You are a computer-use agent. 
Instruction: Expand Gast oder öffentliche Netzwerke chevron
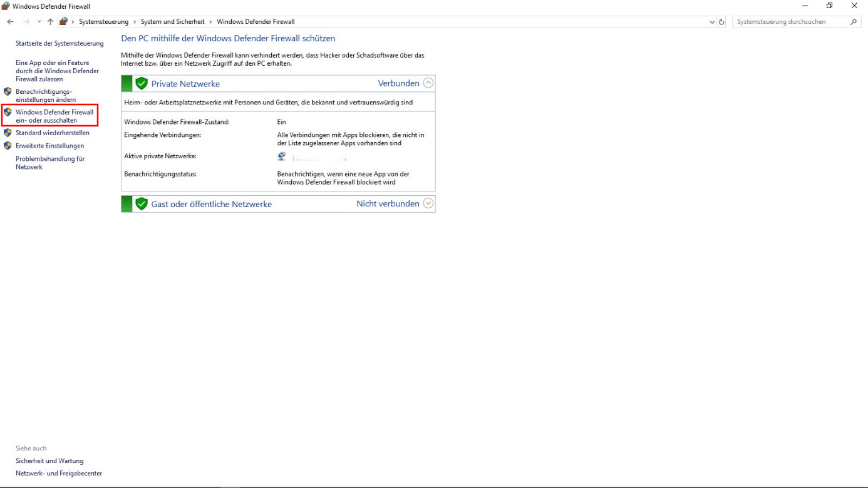428,203
